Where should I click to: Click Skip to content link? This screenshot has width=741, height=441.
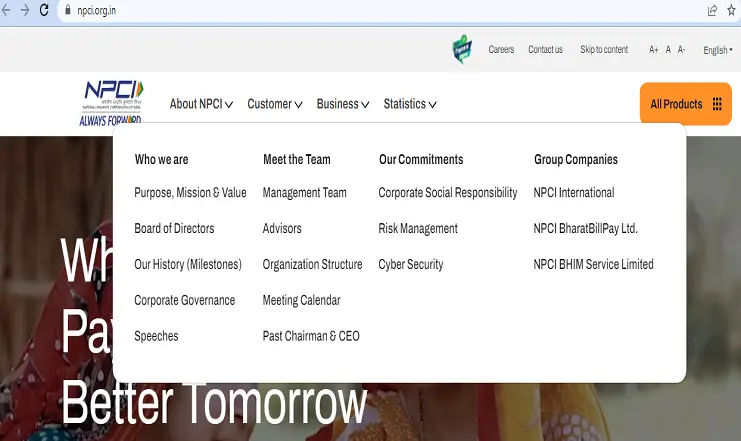tap(604, 50)
